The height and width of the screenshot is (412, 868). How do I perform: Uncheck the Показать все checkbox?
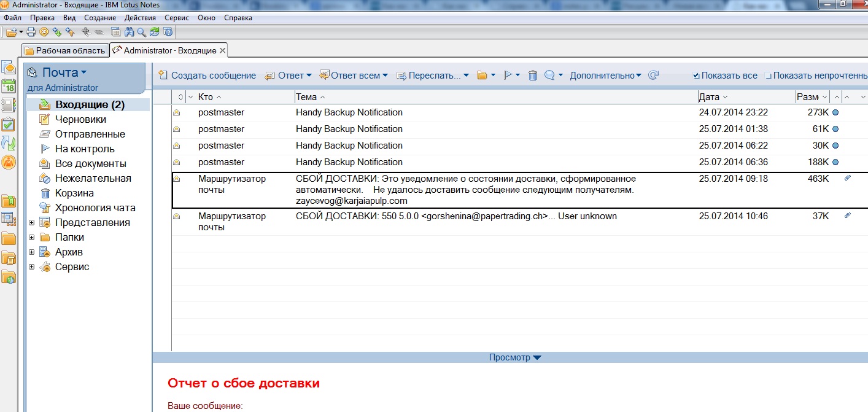696,76
